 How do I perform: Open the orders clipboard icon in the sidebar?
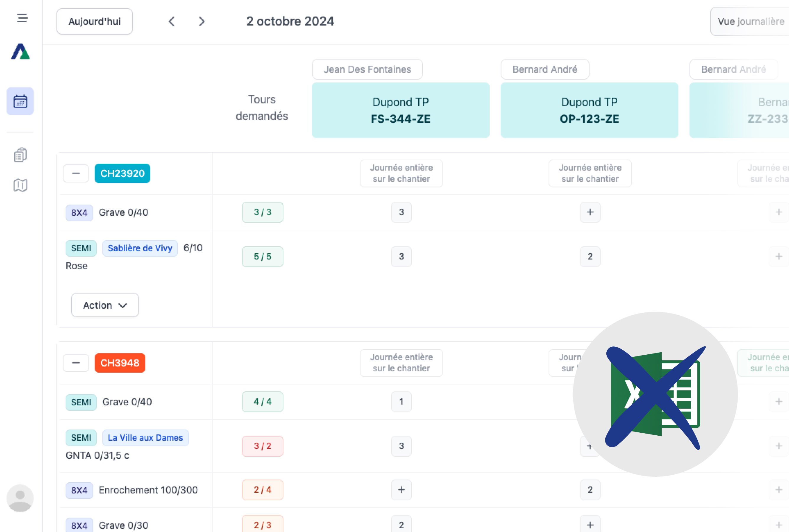pos(20,154)
